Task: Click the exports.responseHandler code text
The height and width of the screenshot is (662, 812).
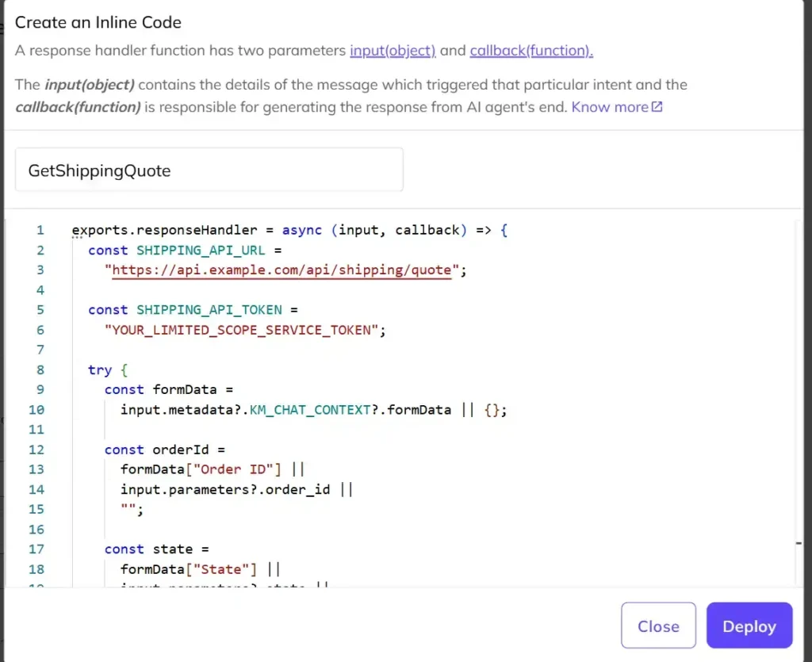Action: [x=164, y=230]
